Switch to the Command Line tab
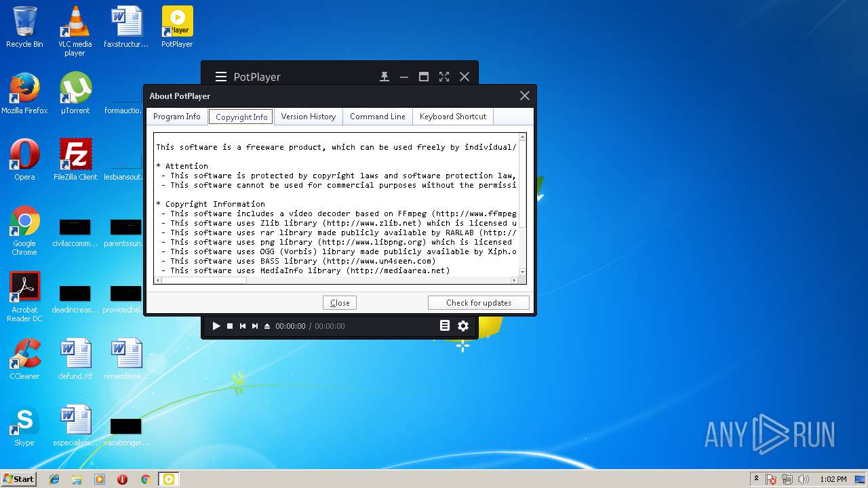 click(378, 117)
